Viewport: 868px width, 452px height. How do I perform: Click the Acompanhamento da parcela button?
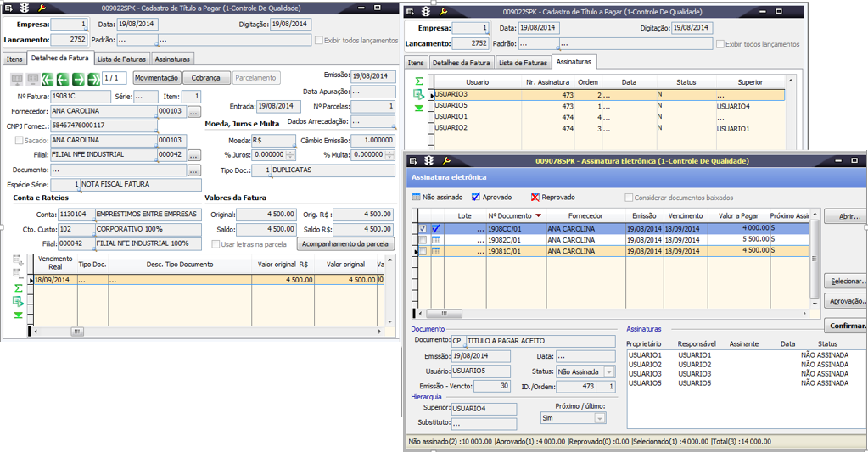click(x=345, y=244)
